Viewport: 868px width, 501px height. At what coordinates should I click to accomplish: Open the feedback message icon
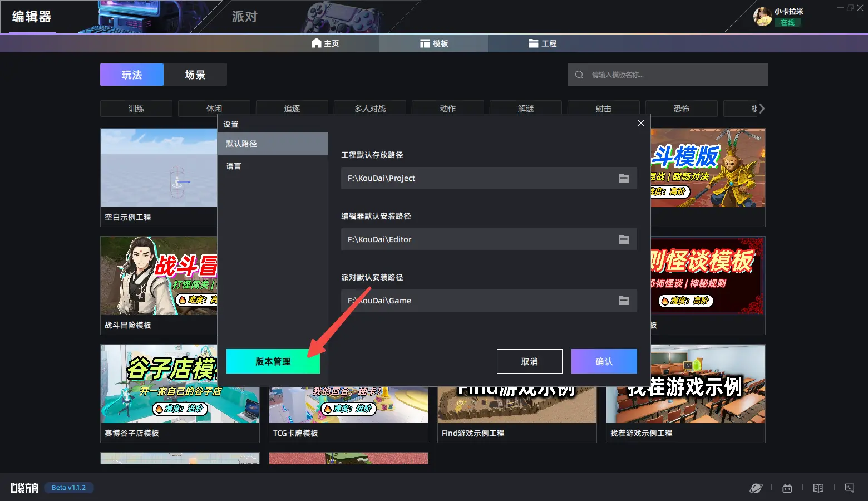click(849, 488)
